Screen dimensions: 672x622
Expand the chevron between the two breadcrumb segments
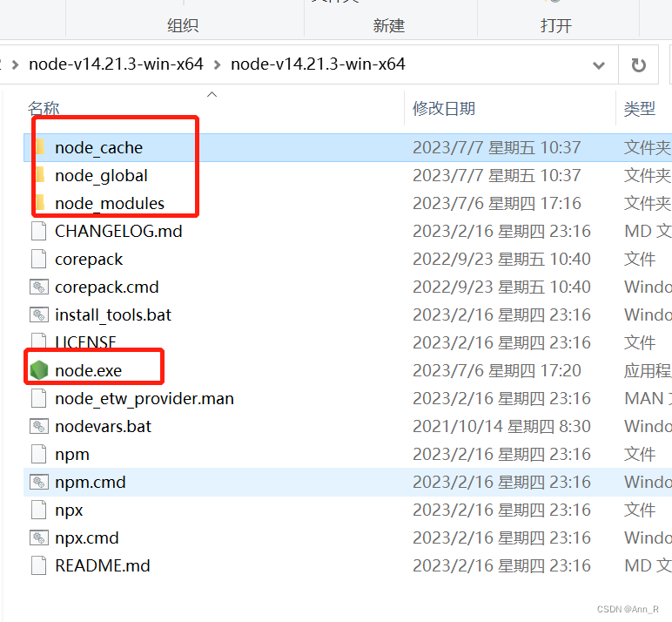(218, 65)
